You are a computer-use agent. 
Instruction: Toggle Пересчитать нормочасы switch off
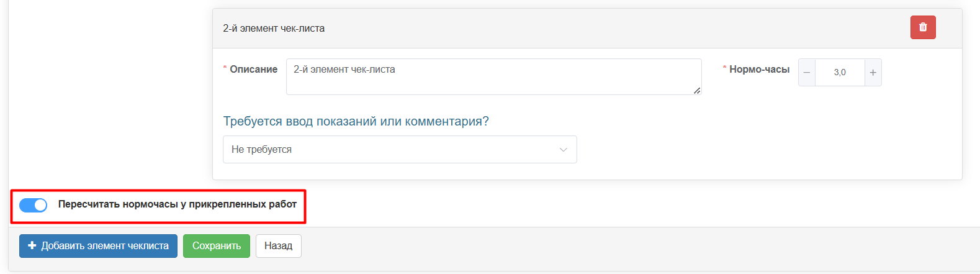(x=34, y=205)
